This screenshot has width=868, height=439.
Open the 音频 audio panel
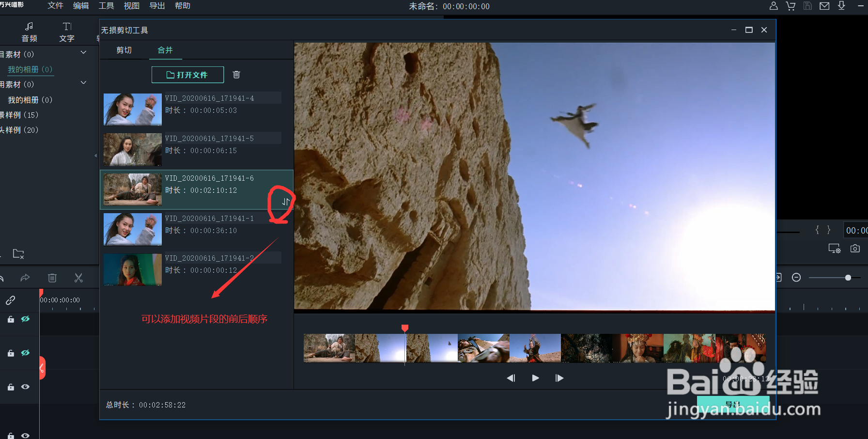(29, 32)
